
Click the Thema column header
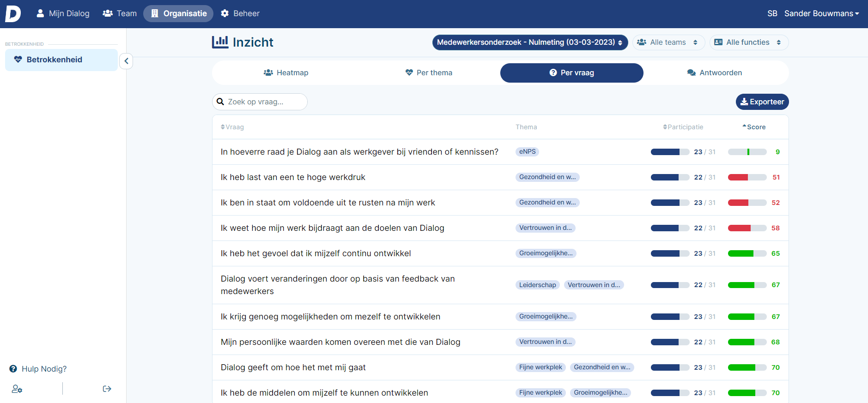[x=526, y=127]
